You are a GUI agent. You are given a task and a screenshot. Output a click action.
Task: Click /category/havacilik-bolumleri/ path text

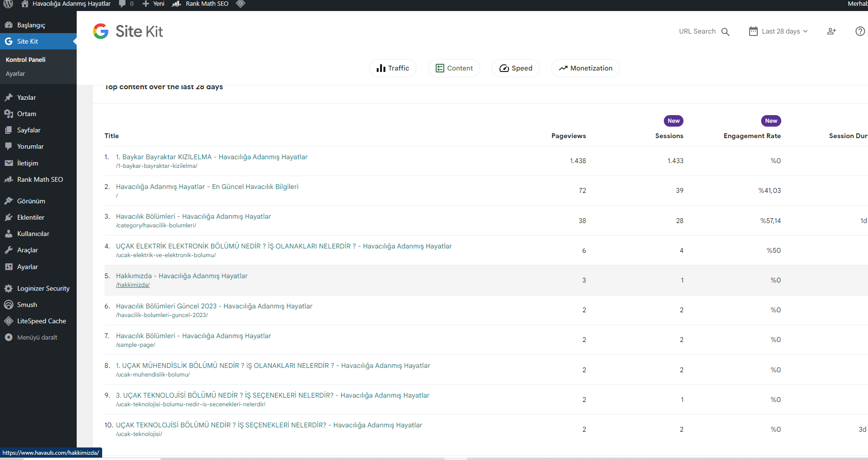coord(156,225)
